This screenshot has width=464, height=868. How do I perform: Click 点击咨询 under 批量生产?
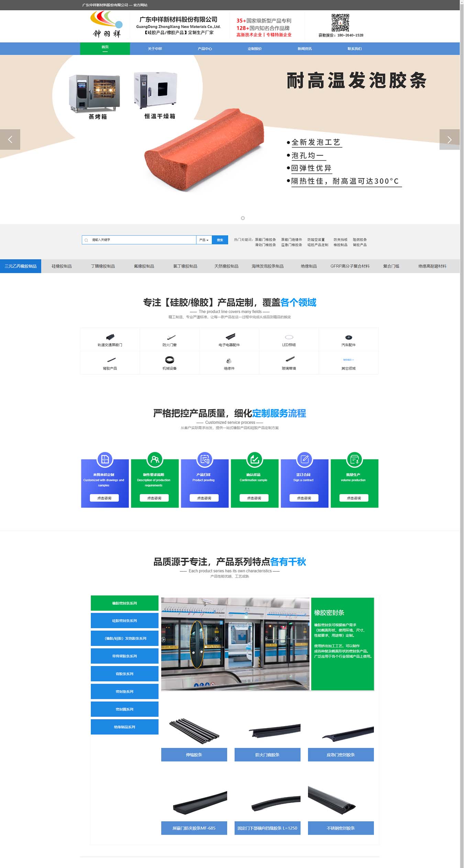[x=354, y=498]
